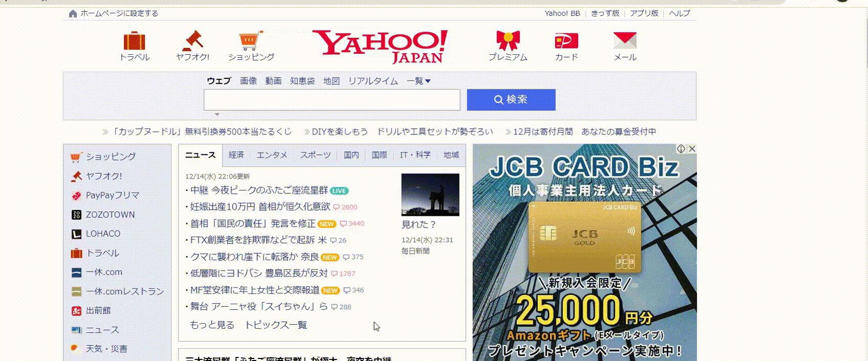Image resolution: width=868 pixels, height=361 pixels.
Task: Switch to the IT・科学 news tab
Action: [x=415, y=155]
